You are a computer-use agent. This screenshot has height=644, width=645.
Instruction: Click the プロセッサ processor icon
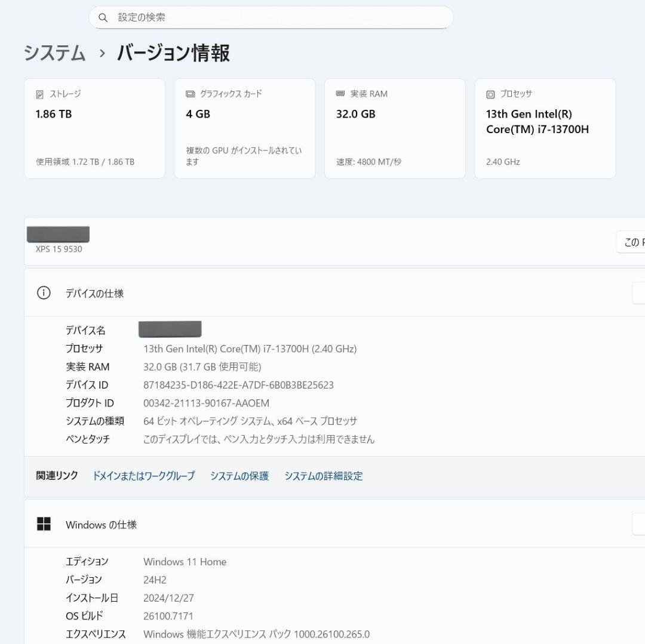pos(491,94)
